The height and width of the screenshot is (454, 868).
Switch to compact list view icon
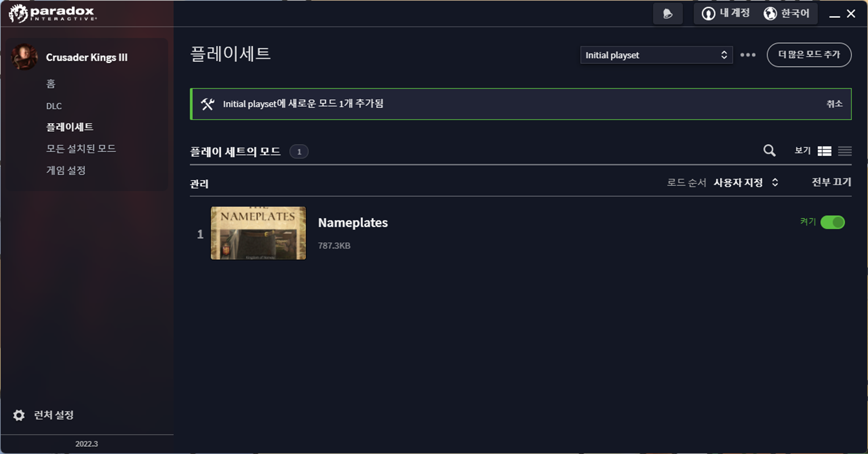(x=845, y=151)
